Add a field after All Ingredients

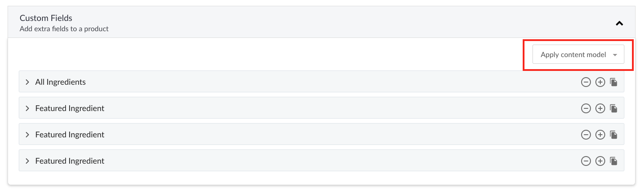[600, 82]
